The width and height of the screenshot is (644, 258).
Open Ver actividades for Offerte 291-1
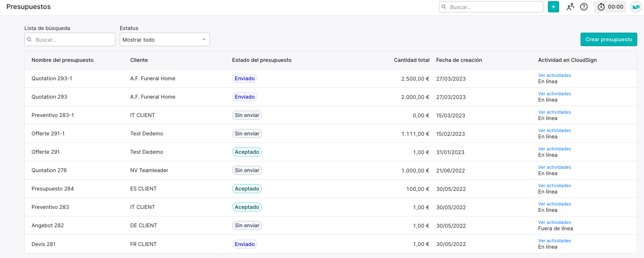[554, 130]
